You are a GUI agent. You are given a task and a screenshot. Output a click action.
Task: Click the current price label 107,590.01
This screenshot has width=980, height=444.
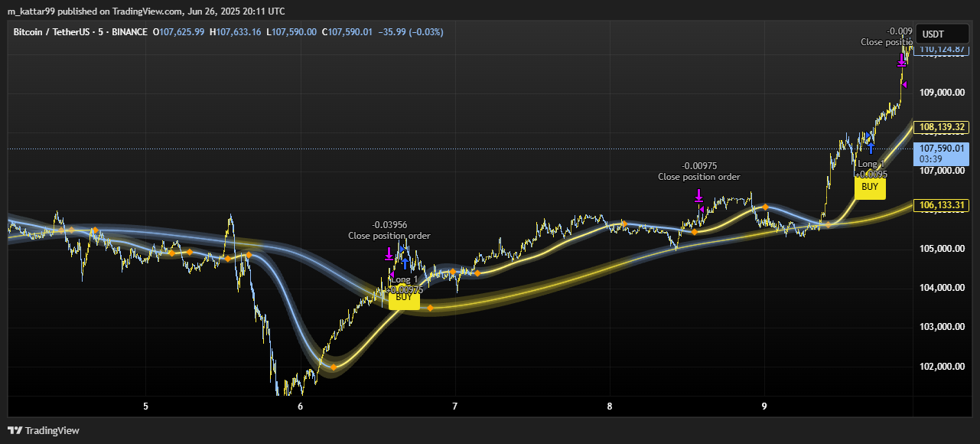(x=943, y=153)
